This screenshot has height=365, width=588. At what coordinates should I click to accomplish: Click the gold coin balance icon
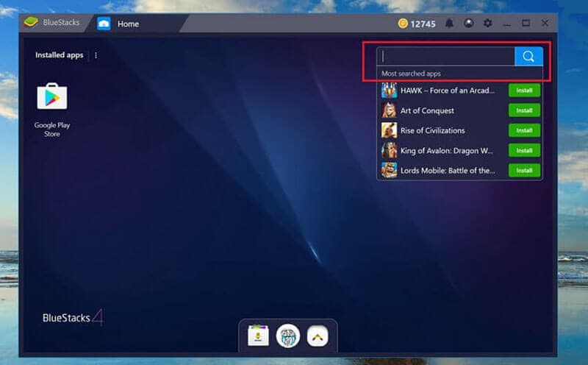[403, 24]
